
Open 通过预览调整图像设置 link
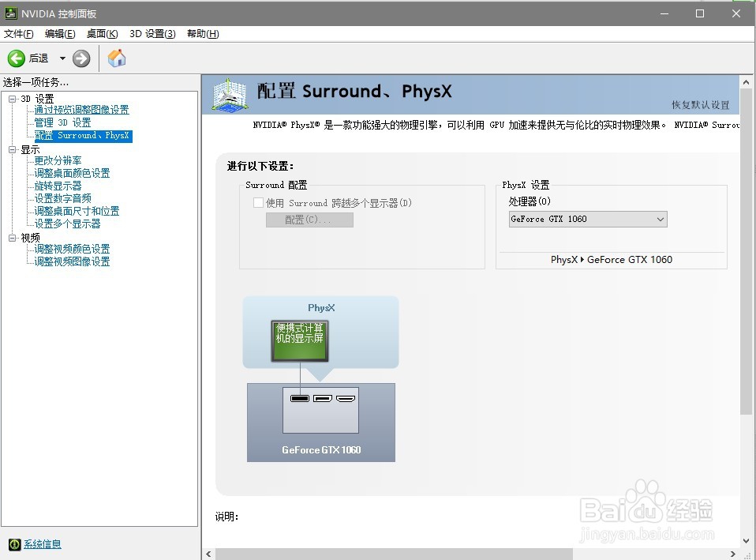(81, 110)
